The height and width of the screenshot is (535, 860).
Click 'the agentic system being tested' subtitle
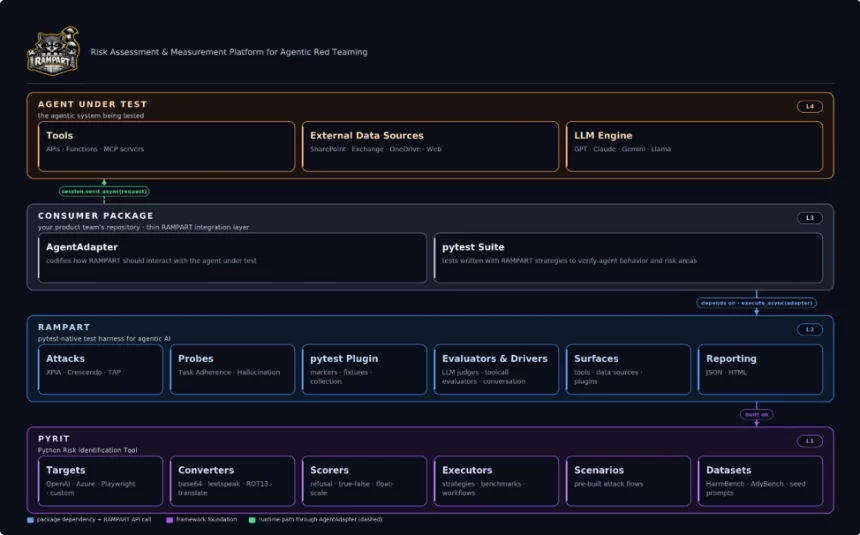pos(91,116)
